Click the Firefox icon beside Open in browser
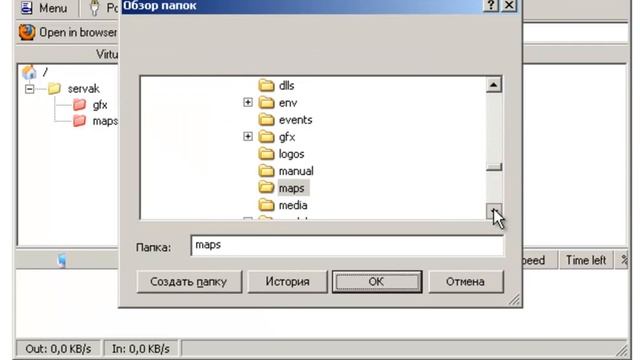 click(27, 33)
